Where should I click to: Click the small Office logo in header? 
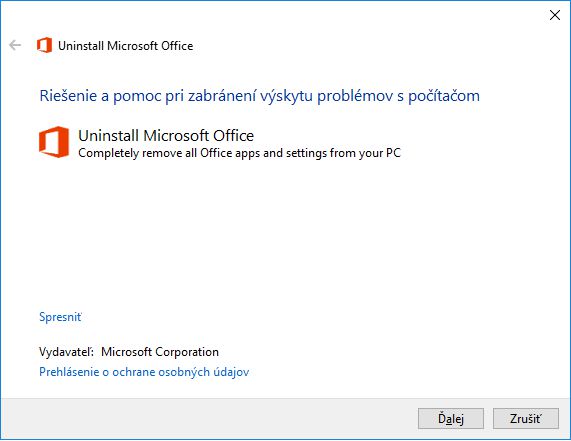point(44,45)
